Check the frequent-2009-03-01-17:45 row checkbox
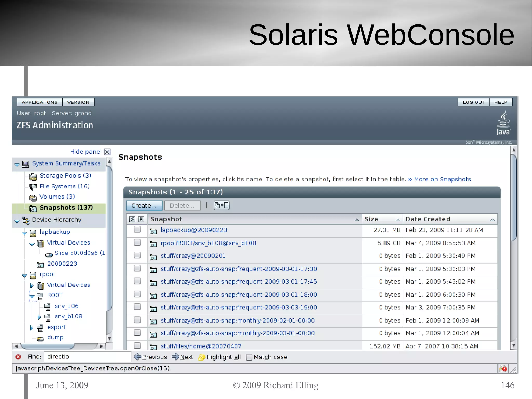This screenshot has width=532, height=399. pyautogui.click(x=137, y=281)
